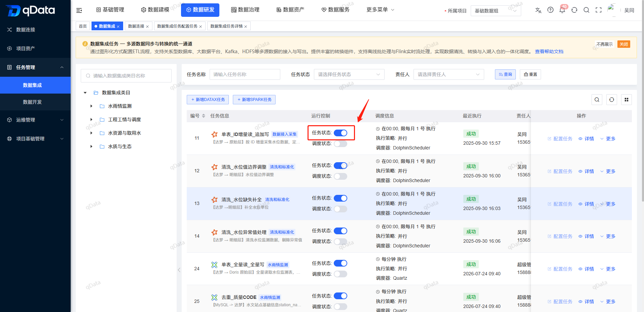This screenshot has width=644, height=312.
Task: Expand the 运维管理 sidebar menu
Action: pyautogui.click(x=35, y=120)
